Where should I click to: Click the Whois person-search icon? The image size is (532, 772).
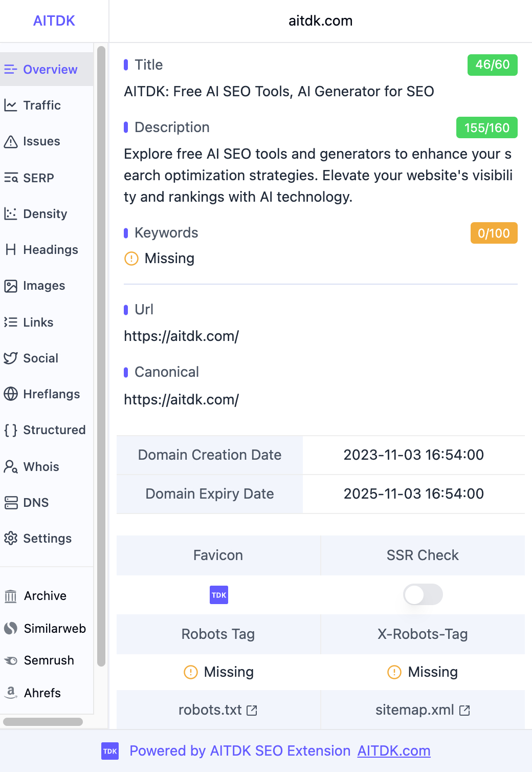(x=10, y=466)
